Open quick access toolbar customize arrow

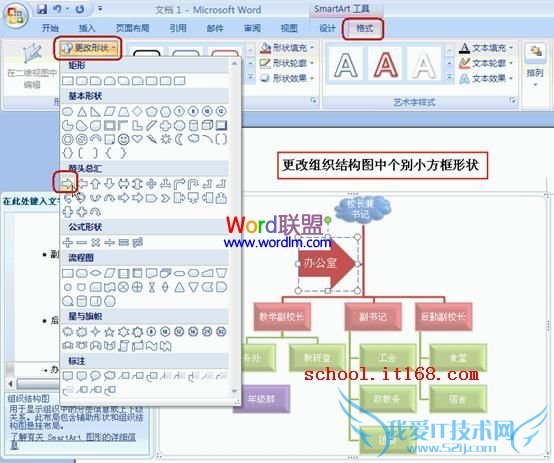click(x=100, y=8)
